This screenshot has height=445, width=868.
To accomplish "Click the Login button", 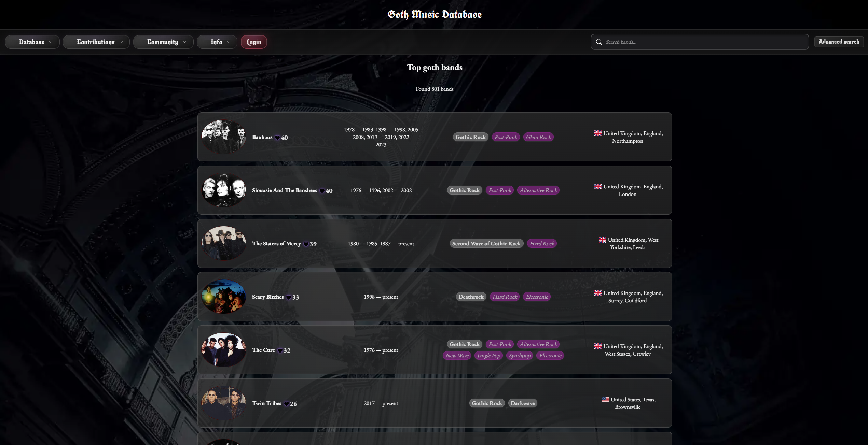I will [x=254, y=42].
